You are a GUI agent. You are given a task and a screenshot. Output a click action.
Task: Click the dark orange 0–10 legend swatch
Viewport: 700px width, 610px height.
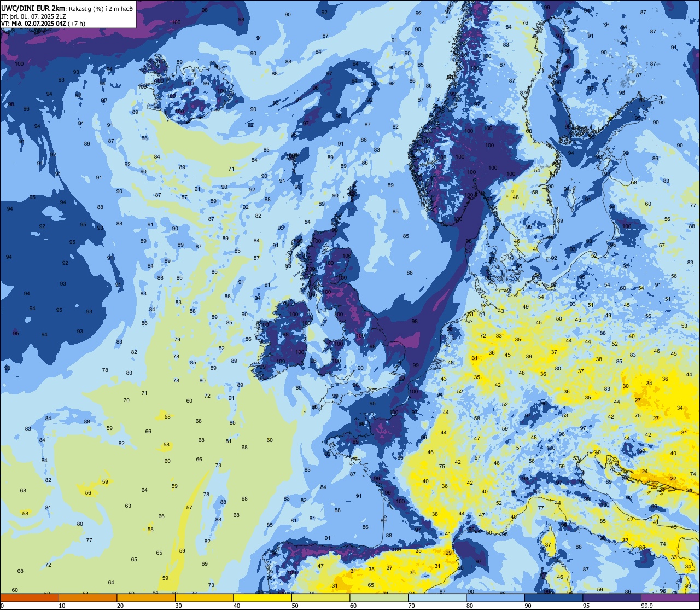pyautogui.click(x=30, y=597)
